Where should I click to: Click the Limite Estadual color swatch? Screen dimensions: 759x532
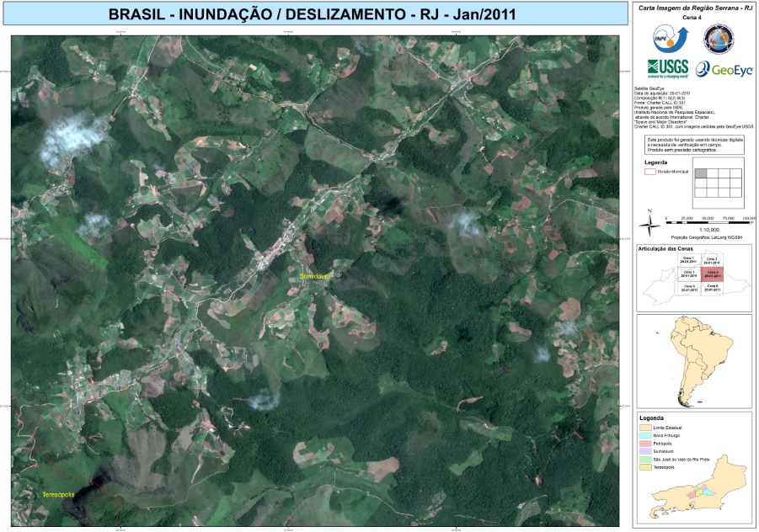click(645, 428)
